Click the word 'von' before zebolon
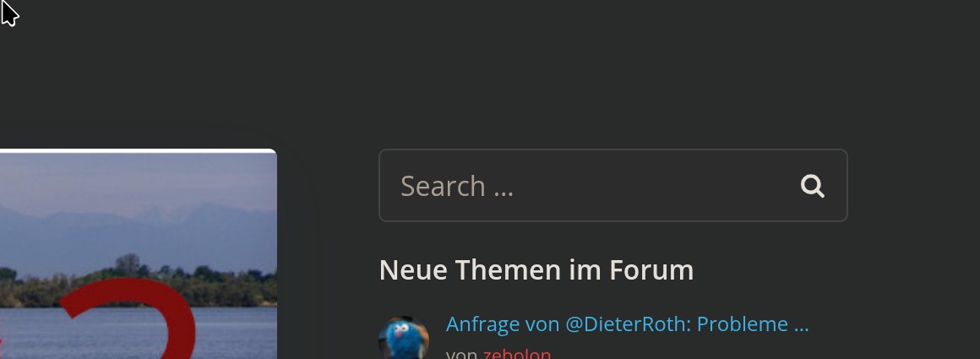 462,354
